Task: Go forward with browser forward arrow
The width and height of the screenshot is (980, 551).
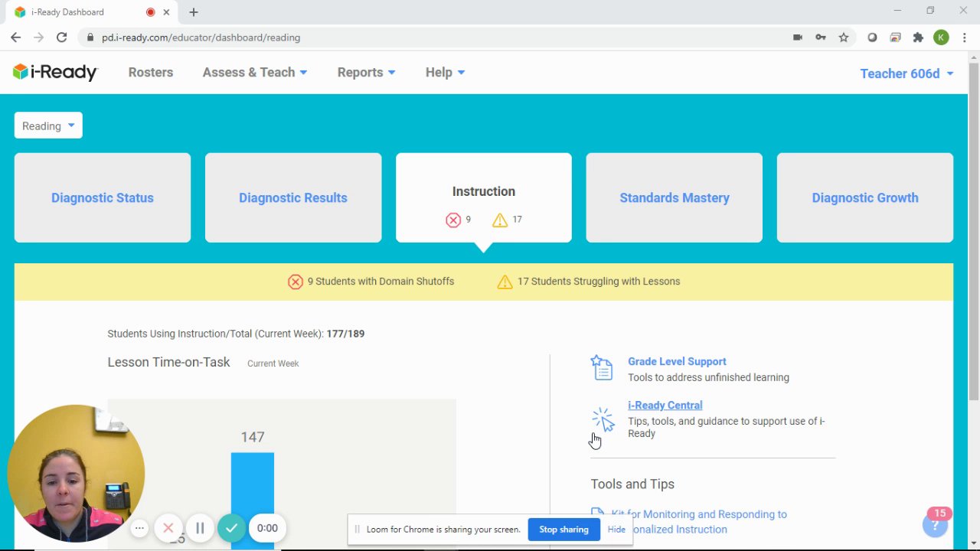Action: [x=38, y=37]
